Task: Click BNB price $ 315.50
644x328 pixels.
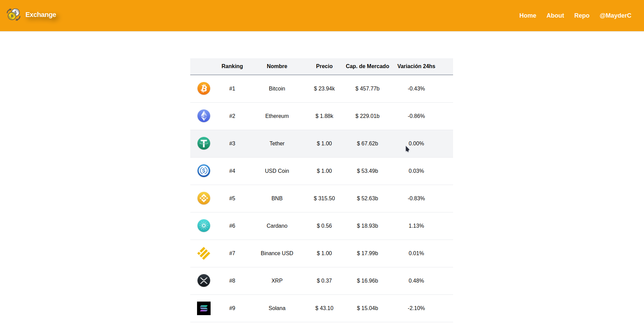Action: pyautogui.click(x=324, y=198)
